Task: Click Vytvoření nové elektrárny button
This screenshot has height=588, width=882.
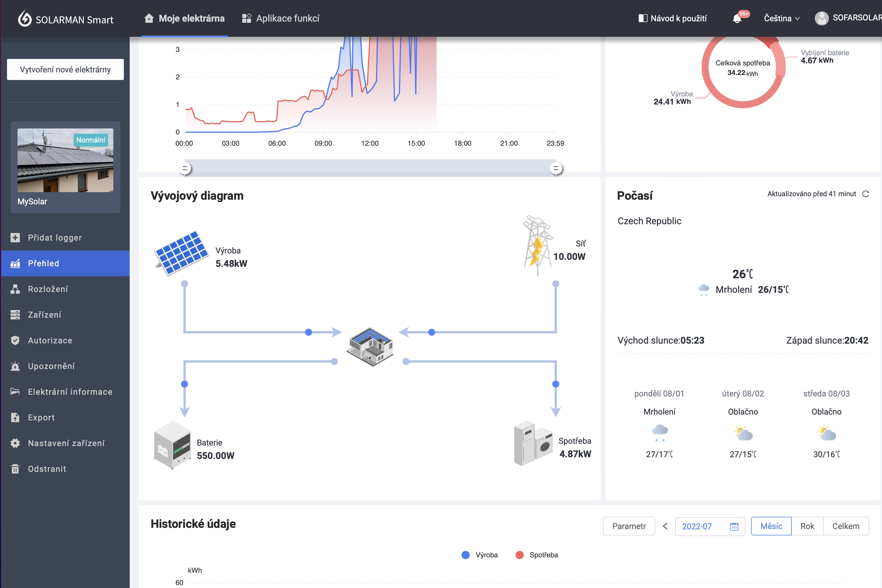Action: (x=65, y=69)
